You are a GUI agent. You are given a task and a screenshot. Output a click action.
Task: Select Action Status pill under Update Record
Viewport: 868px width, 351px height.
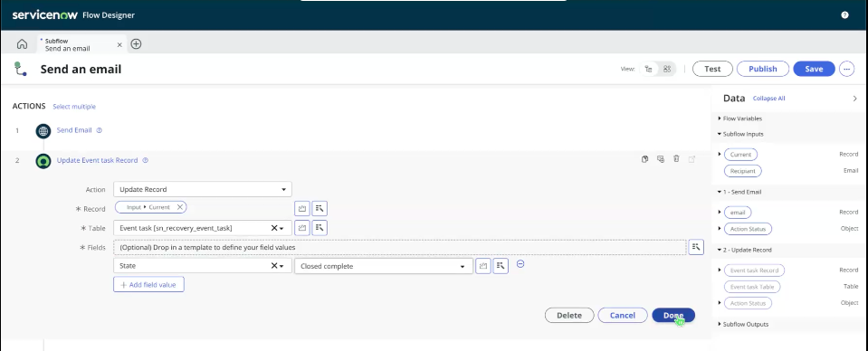click(x=748, y=303)
